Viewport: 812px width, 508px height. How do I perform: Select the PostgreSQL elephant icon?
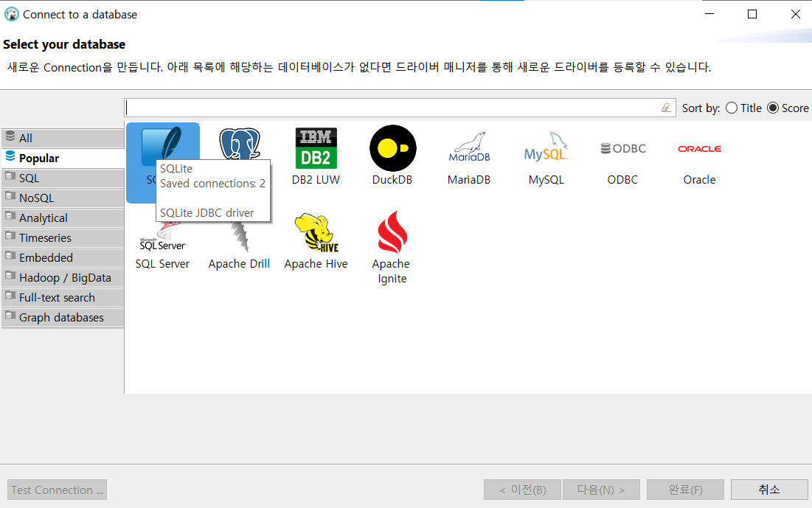[x=239, y=144]
